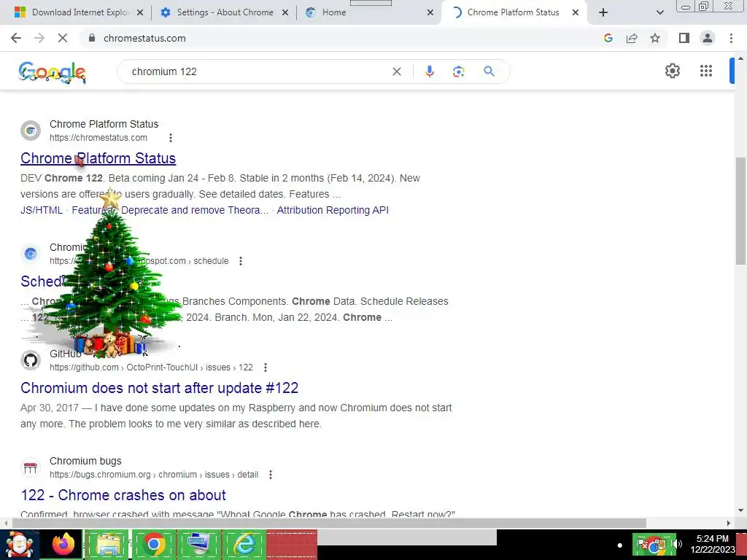The width and height of the screenshot is (747, 560).
Task: Close the Download Internet Explorer tab
Action: pos(140,12)
